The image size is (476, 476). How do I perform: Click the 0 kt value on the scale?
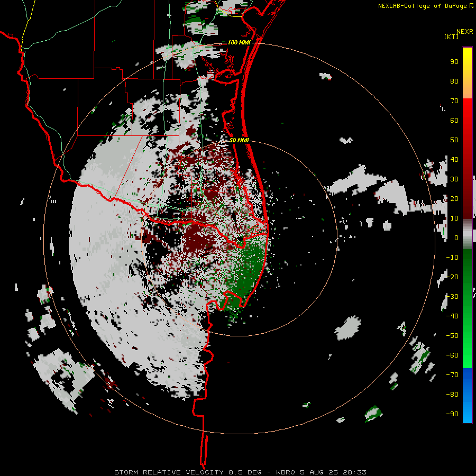pos(456,238)
